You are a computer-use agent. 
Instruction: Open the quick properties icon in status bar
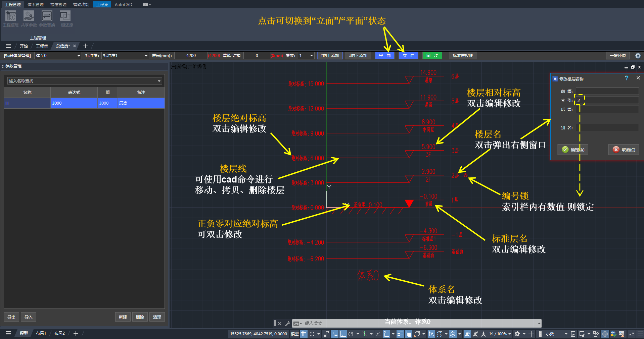573,334
